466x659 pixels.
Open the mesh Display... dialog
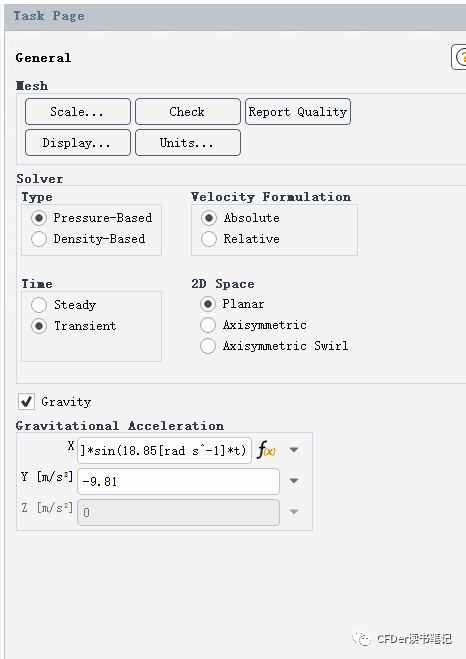(x=78, y=143)
